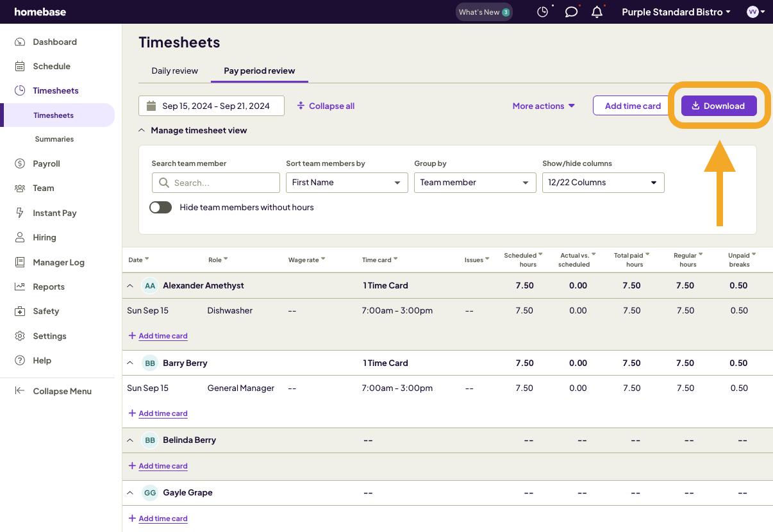Open notifications bell in top bar
The image size is (773, 532).
pyautogui.click(x=597, y=12)
